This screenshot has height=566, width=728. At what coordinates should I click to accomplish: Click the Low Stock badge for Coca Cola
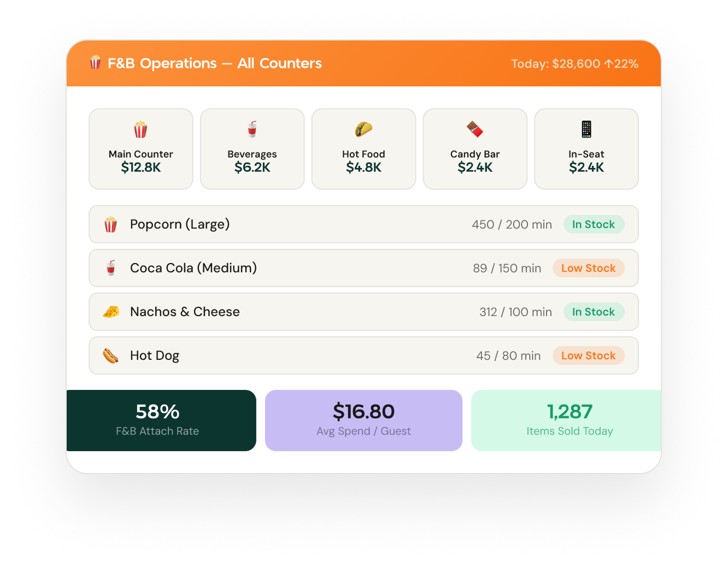(588, 268)
